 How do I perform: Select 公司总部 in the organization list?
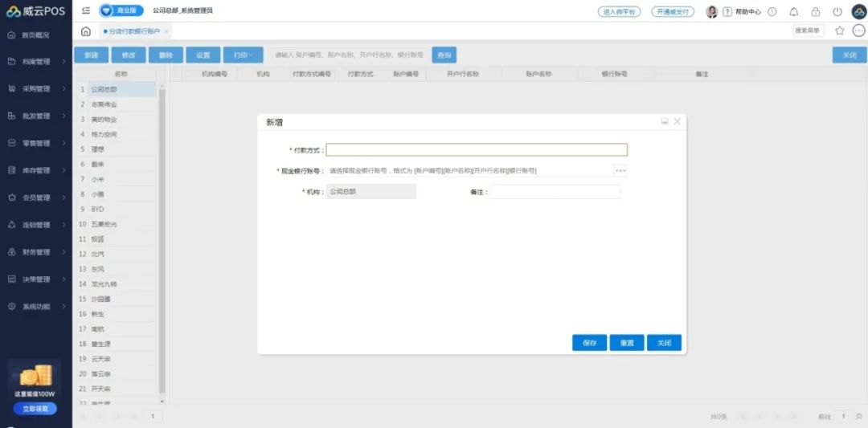[104, 89]
